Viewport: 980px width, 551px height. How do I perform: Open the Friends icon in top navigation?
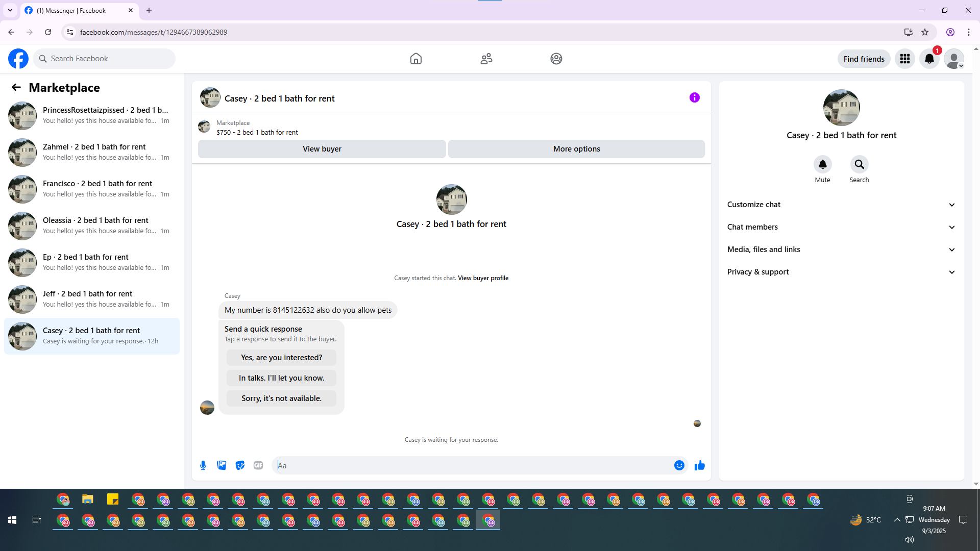point(486,59)
